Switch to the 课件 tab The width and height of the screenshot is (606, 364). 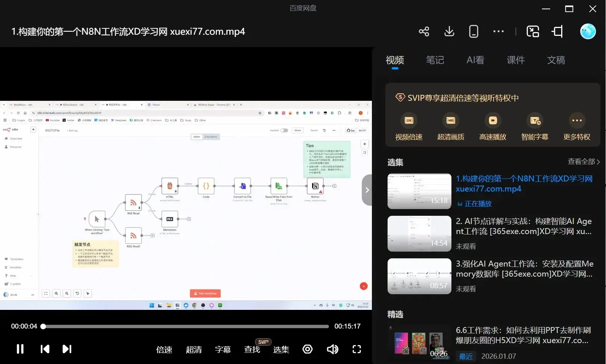(x=516, y=60)
